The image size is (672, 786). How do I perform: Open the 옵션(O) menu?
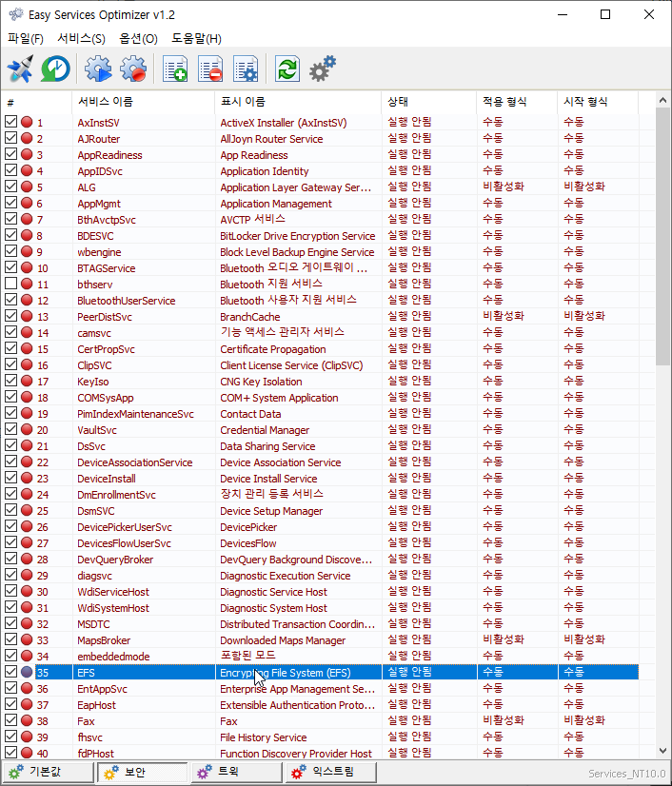click(x=138, y=39)
